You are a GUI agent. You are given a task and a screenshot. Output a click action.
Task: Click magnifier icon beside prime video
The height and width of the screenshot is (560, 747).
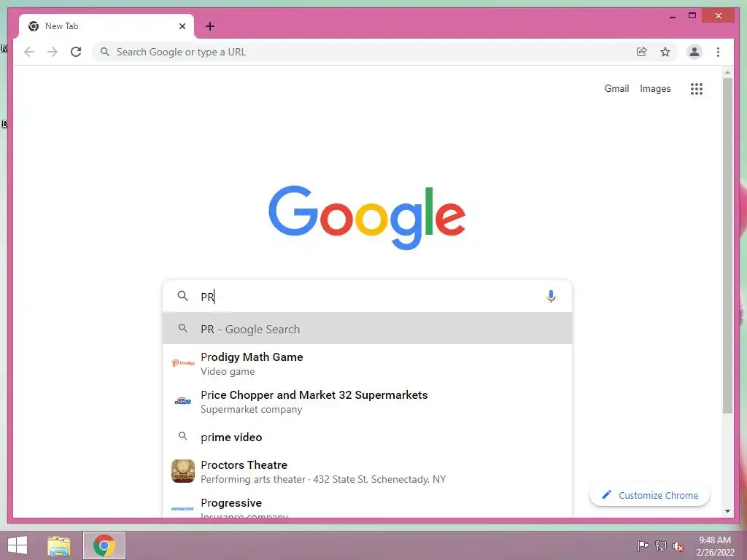[x=182, y=436]
